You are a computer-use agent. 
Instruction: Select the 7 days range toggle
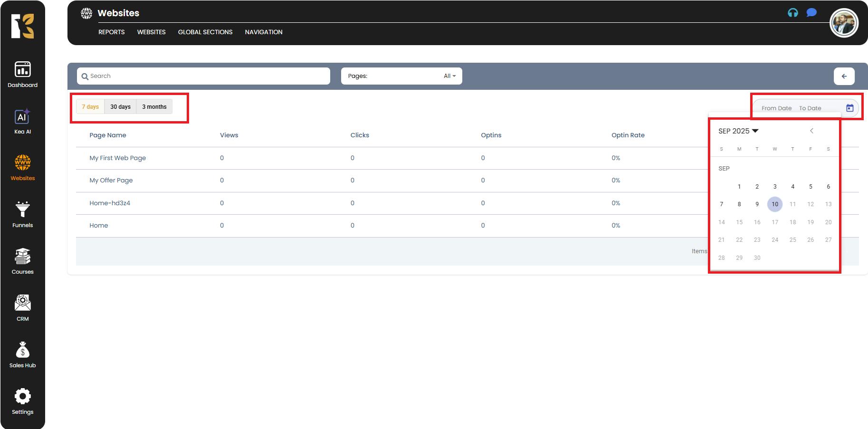[x=90, y=107]
